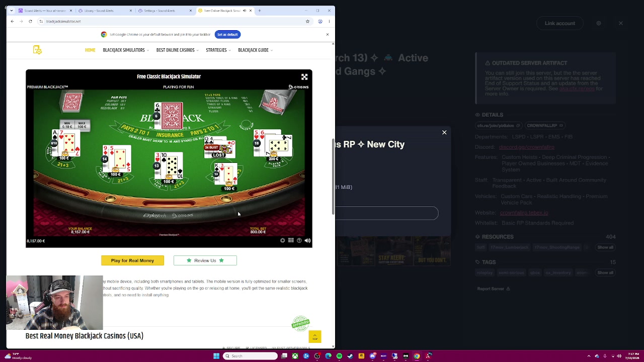Screen dimensions: 644x362
Task: Open Discord from the taskbar
Action: coord(372,356)
